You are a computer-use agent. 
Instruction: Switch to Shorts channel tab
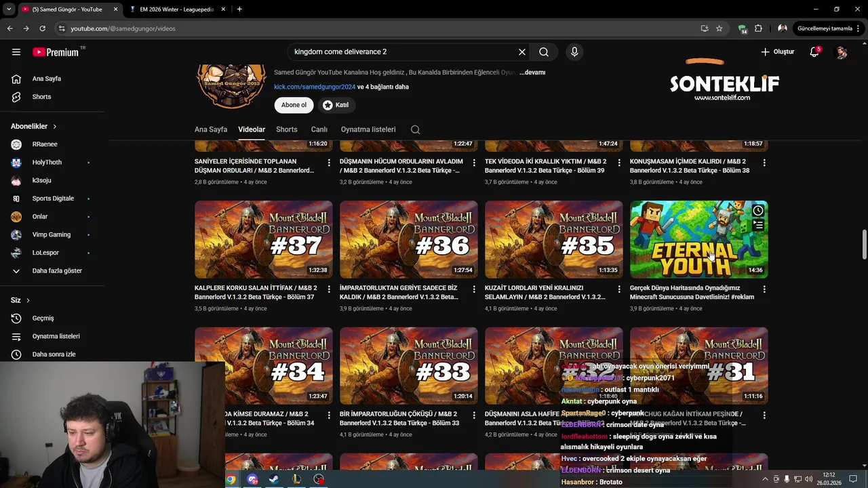point(287,129)
